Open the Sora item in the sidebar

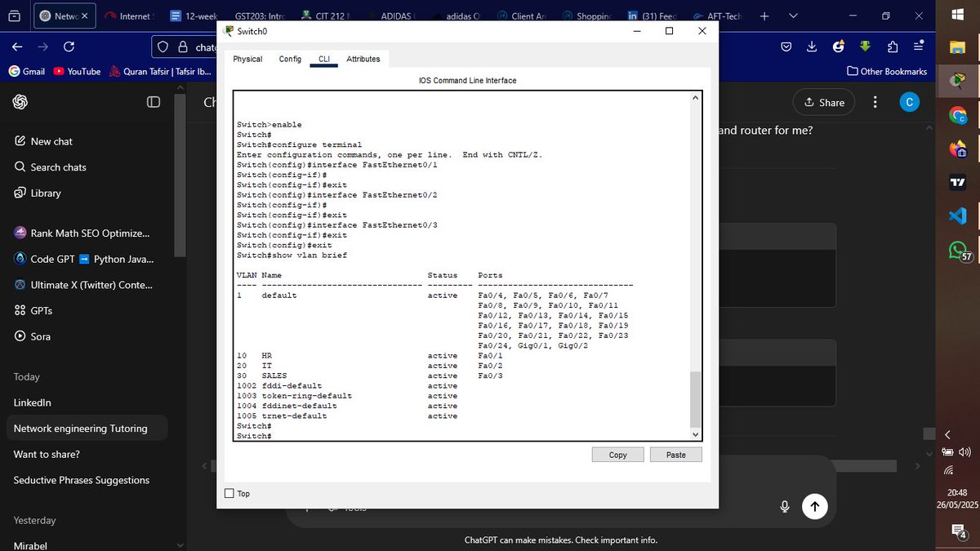[40, 335]
